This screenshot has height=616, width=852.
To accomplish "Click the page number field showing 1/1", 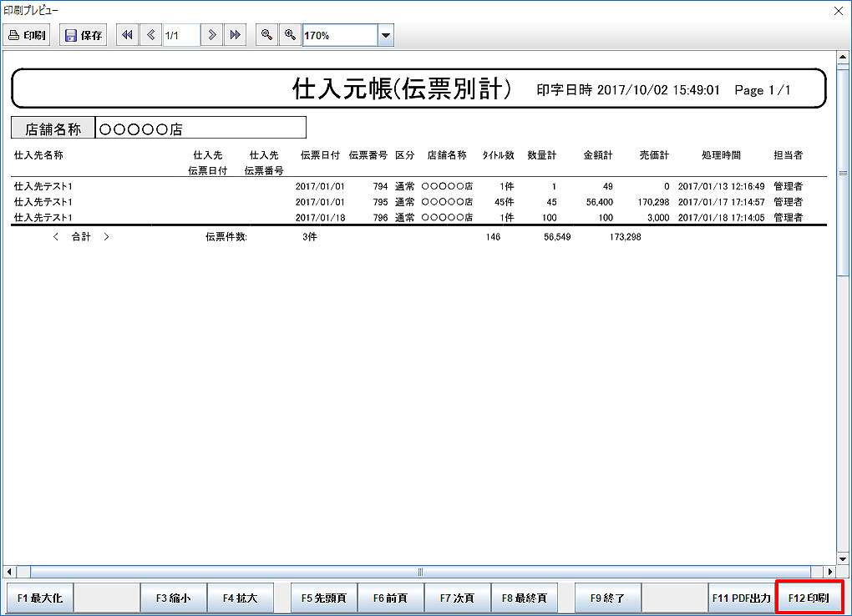I will [x=180, y=35].
